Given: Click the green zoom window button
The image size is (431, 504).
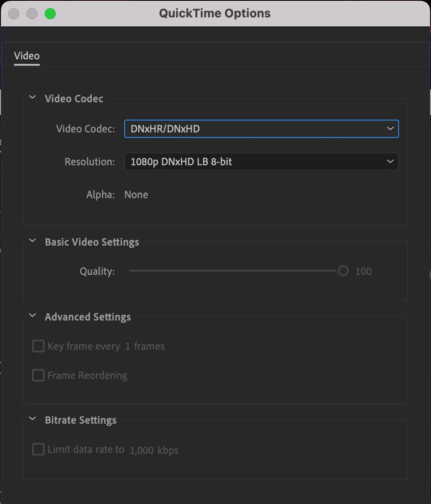Looking at the screenshot, I should (50, 14).
